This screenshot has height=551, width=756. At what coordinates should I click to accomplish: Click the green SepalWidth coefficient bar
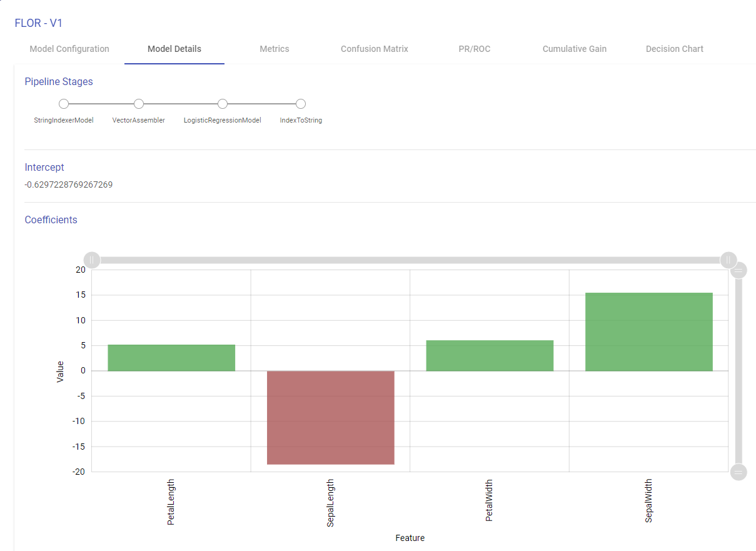click(649, 331)
